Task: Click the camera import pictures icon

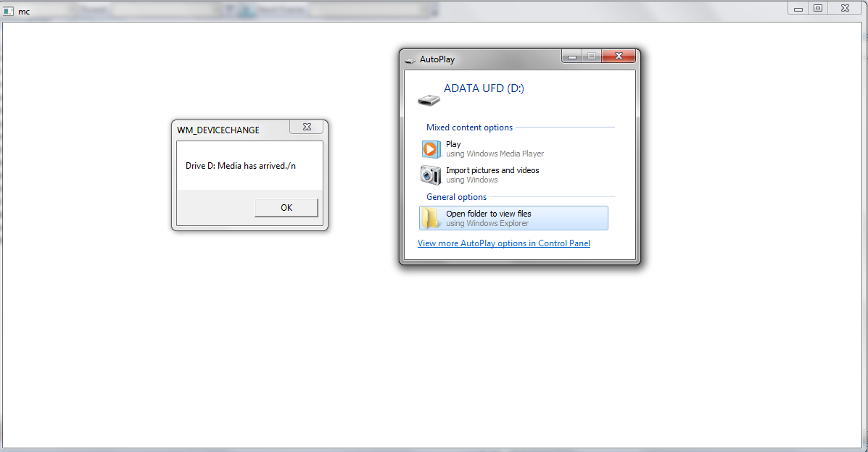Action: point(431,175)
